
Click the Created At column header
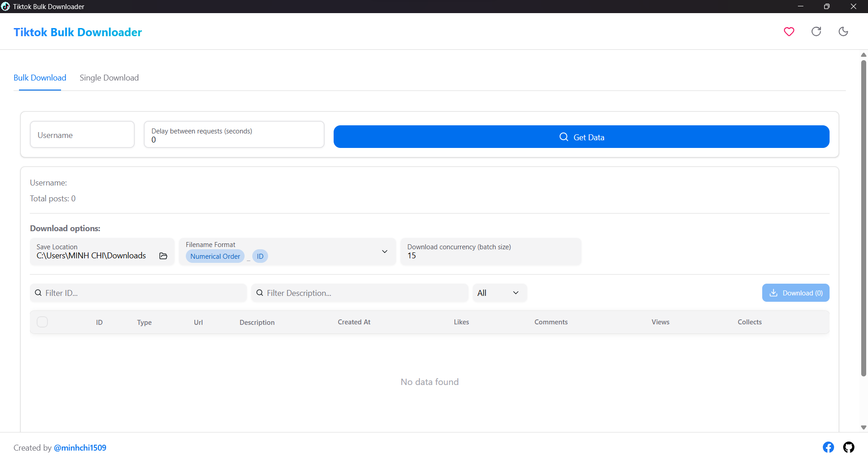click(x=354, y=322)
